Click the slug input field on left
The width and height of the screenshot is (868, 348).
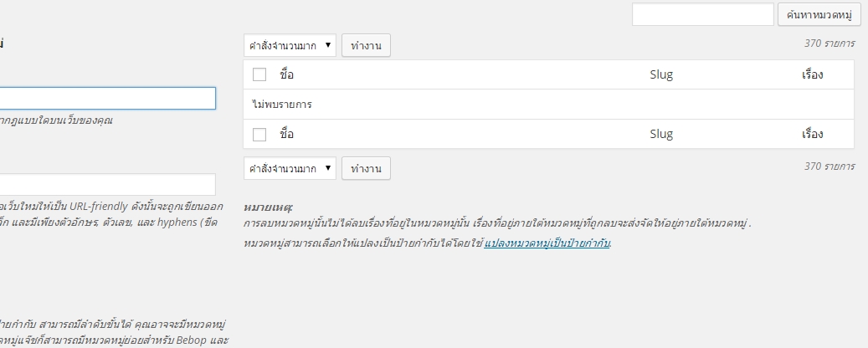107,185
